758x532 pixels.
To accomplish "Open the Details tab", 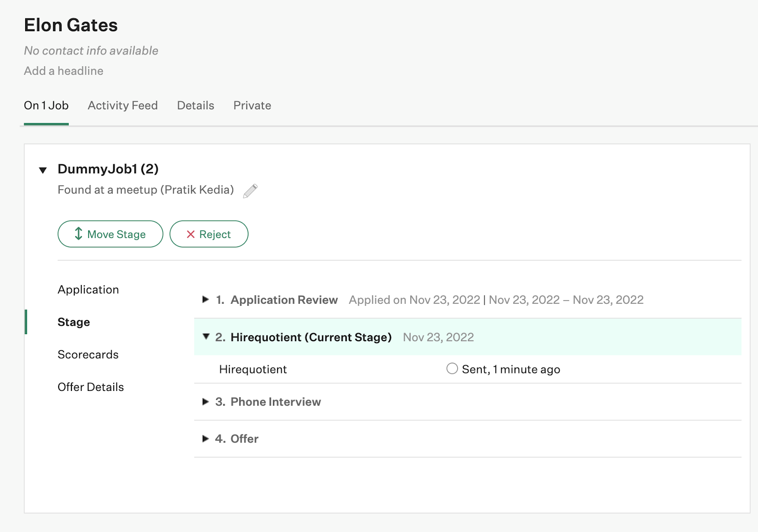I will click(x=196, y=106).
